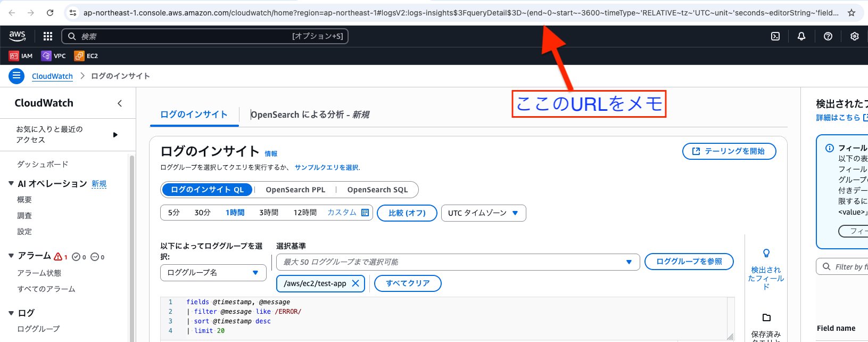Open CloudShell from the top bar

[x=775, y=36]
